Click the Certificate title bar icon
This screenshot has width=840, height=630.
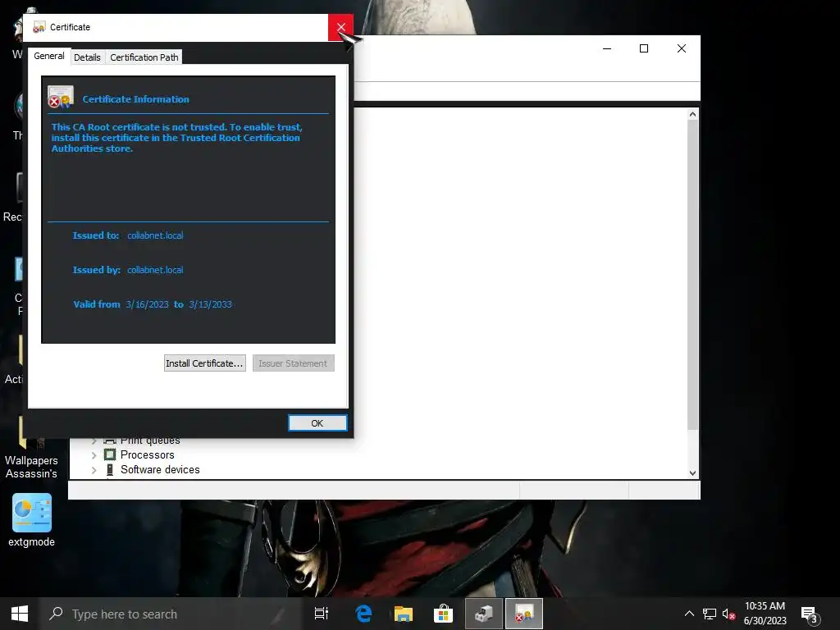39,27
